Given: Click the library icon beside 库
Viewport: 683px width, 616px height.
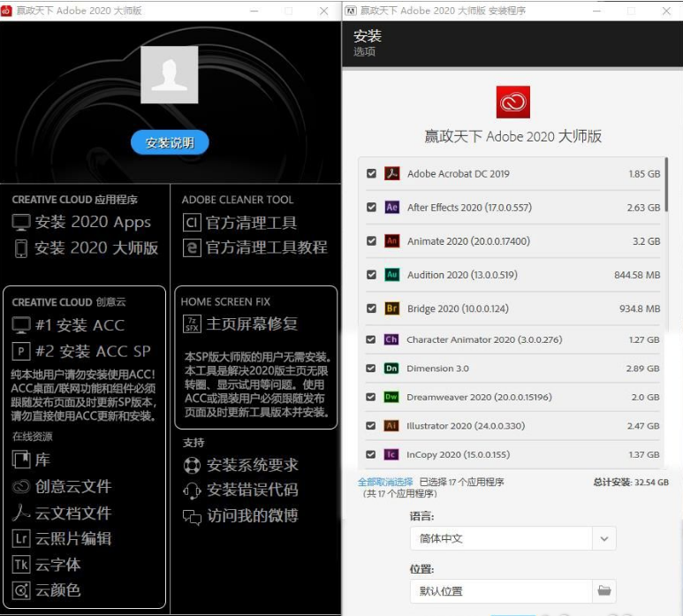Looking at the screenshot, I should (21, 460).
